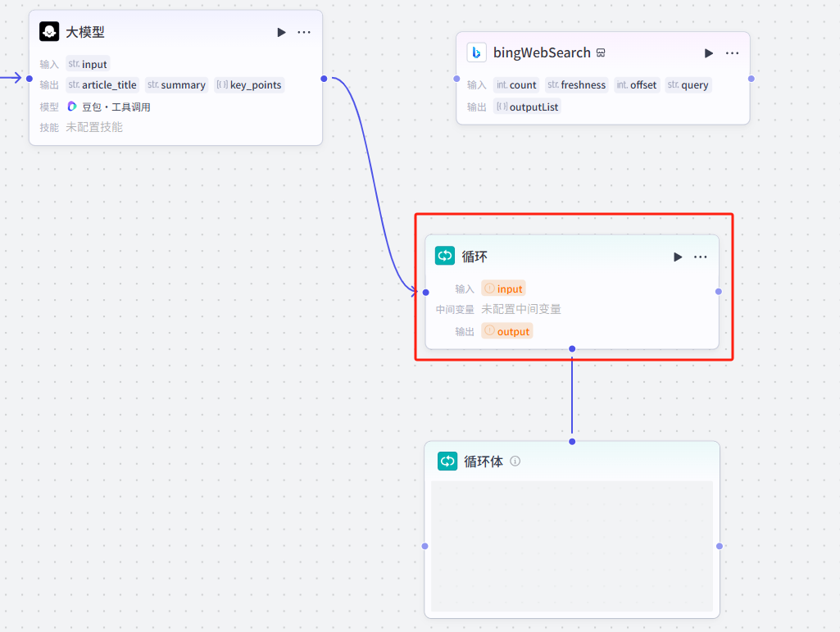
Task: Open bingWebSearch node three-dot menu
Action: [732, 52]
